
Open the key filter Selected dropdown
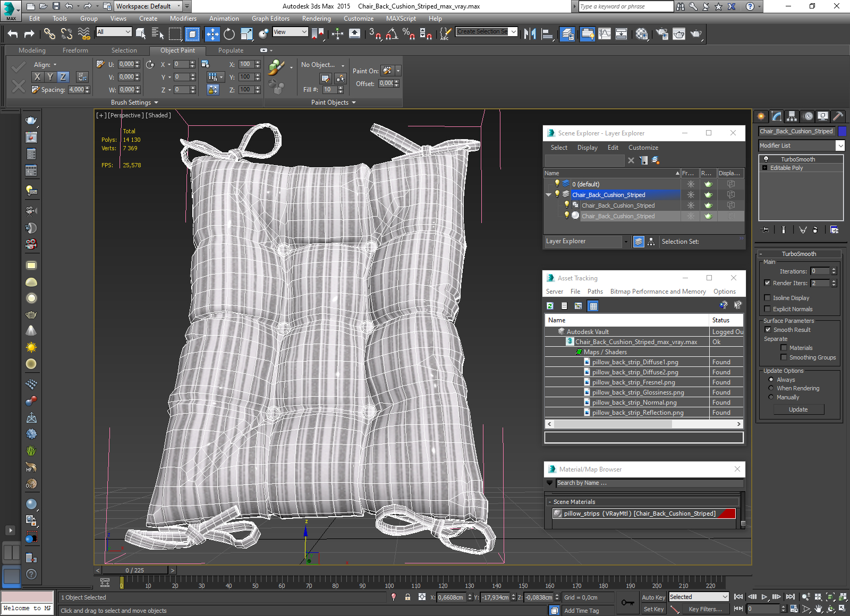pyautogui.click(x=698, y=597)
